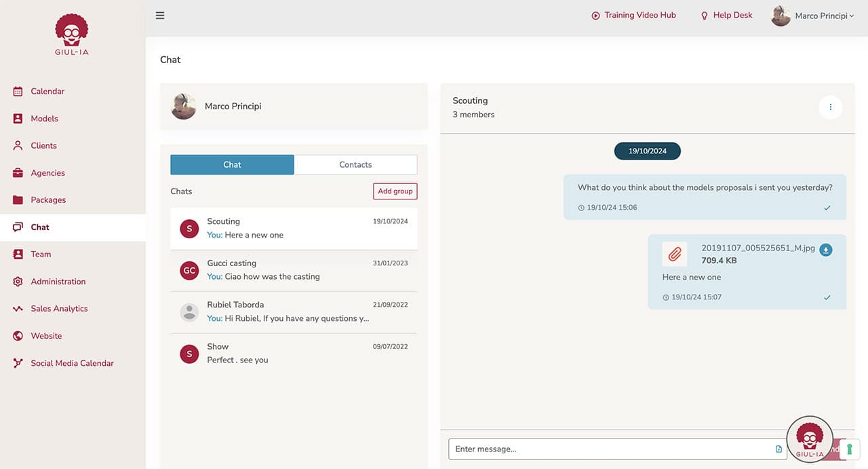Image resolution: width=868 pixels, height=469 pixels.
Task: Click the file name 20191107_005525651_M.jpg
Action: click(758, 248)
